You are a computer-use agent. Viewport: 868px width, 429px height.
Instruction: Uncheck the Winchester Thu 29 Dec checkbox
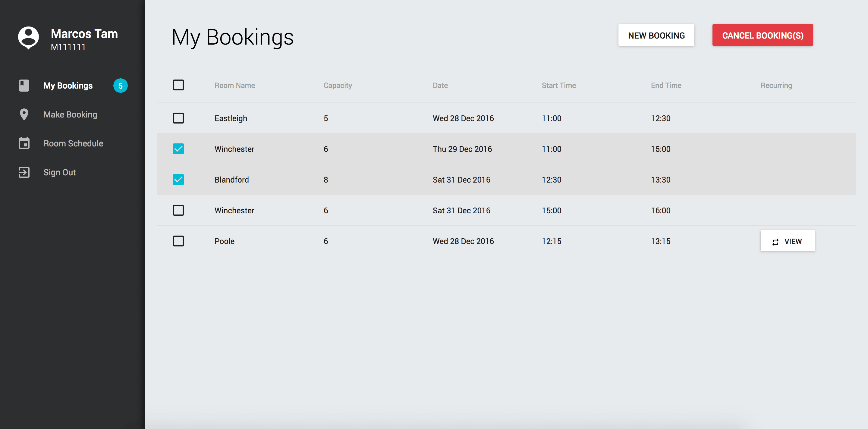[x=178, y=149]
